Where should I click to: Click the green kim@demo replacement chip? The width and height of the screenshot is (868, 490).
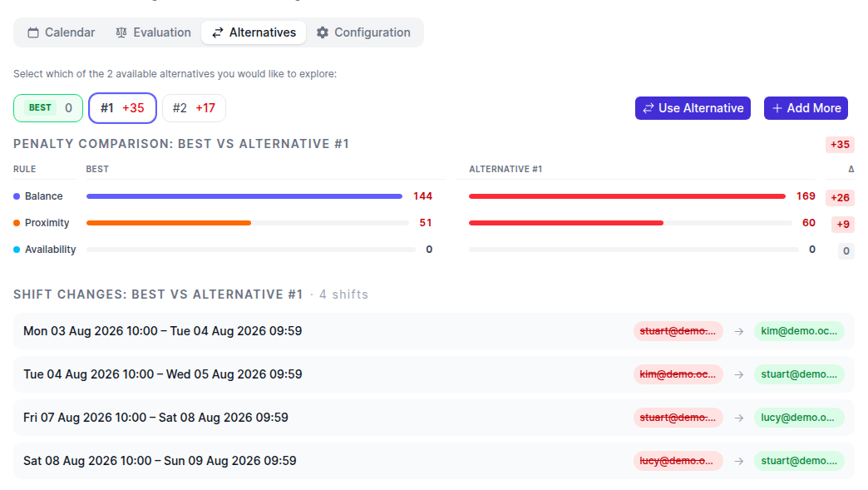pyautogui.click(x=799, y=331)
